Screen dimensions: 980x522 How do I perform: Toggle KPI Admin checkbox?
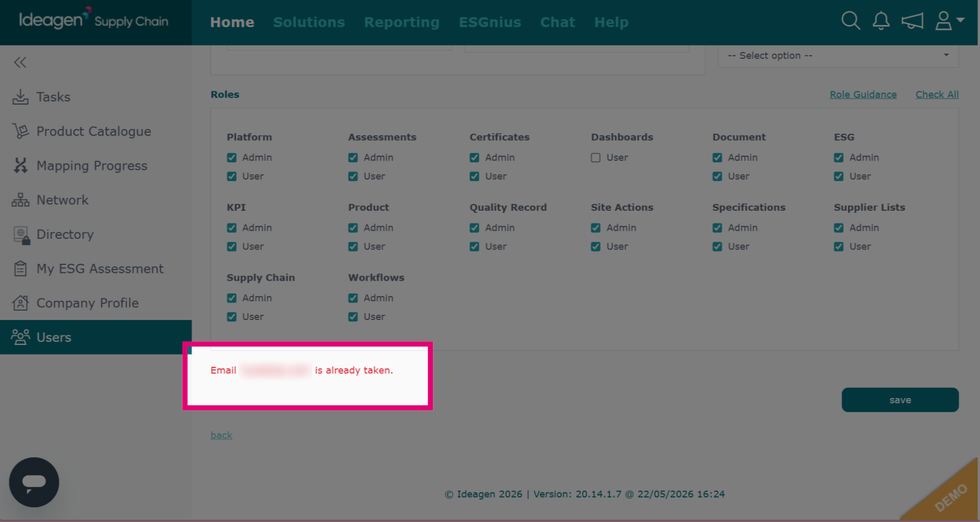coord(232,228)
